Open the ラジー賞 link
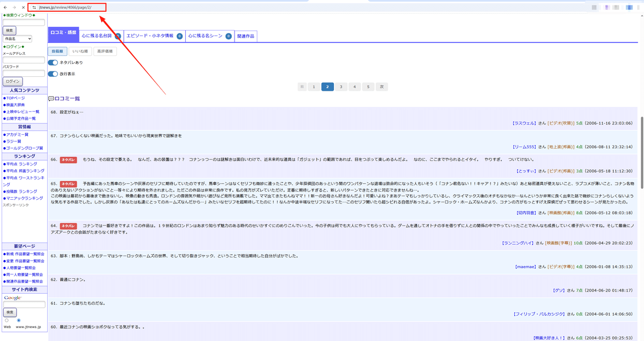The width and height of the screenshot is (644, 341). (x=14, y=141)
